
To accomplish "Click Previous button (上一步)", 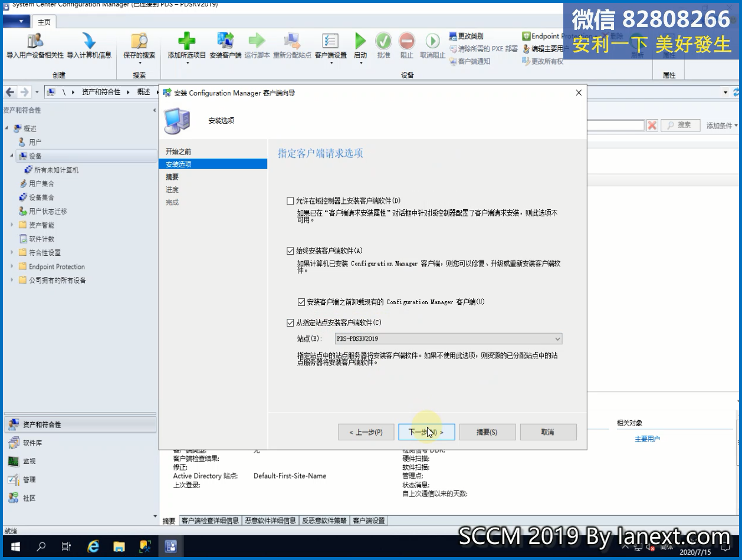I will pyautogui.click(x=366, y=432).
